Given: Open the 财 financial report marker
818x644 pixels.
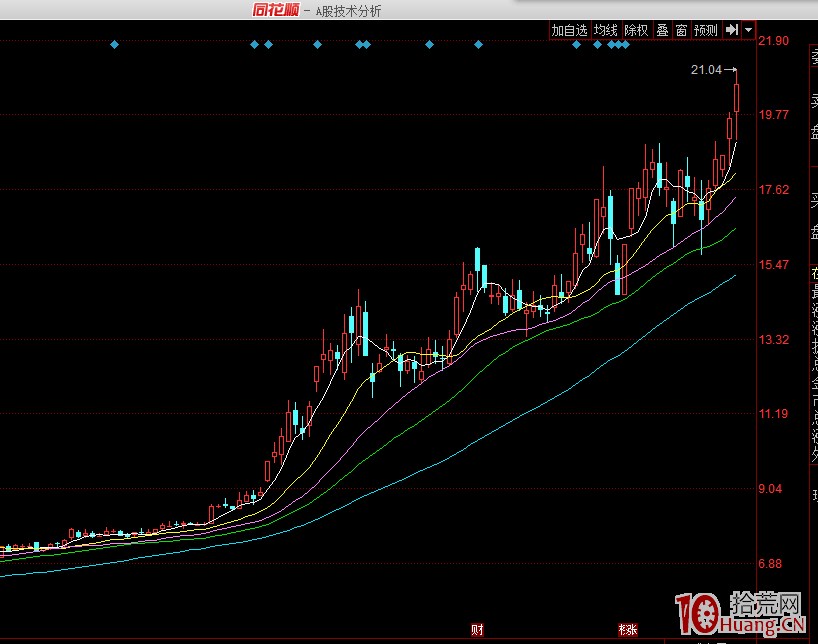Looking at the screenshot, I should pyautogui.click(x=477, y=630).
